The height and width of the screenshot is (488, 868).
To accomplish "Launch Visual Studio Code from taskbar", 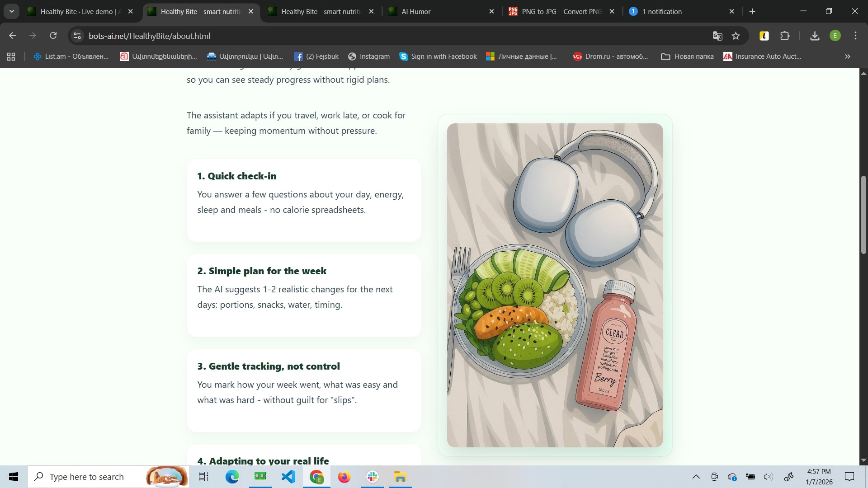I will pyautogui.click(x=288, y=477).
